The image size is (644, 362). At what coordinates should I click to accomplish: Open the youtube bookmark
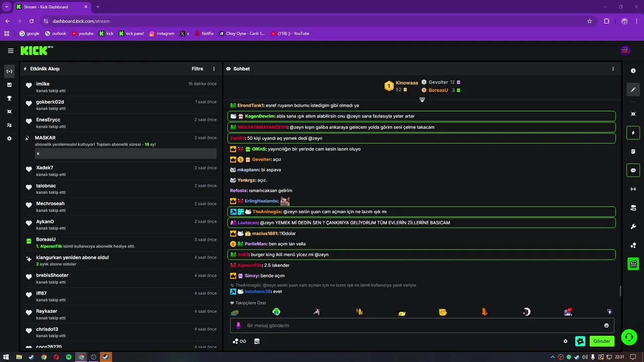click(83, 34)
